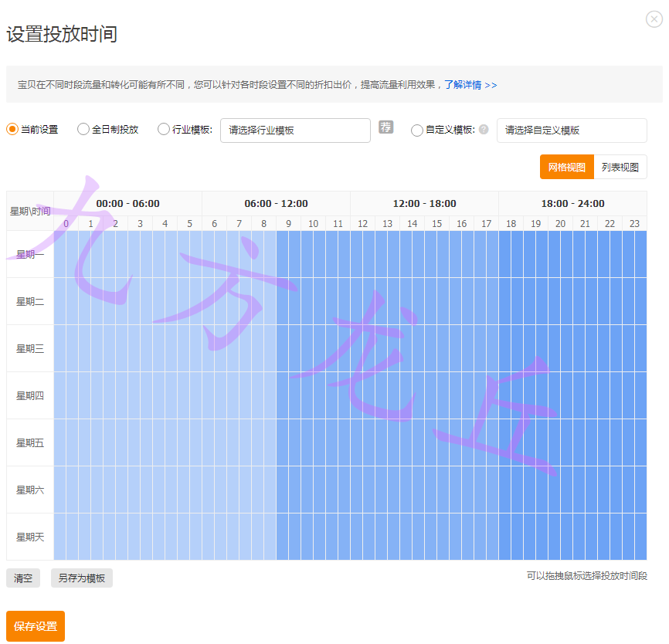This screenshot has width=669, height=644.
Task: Click the 星期一 row label
Action: pyautogui.click(x=30, y=254)
